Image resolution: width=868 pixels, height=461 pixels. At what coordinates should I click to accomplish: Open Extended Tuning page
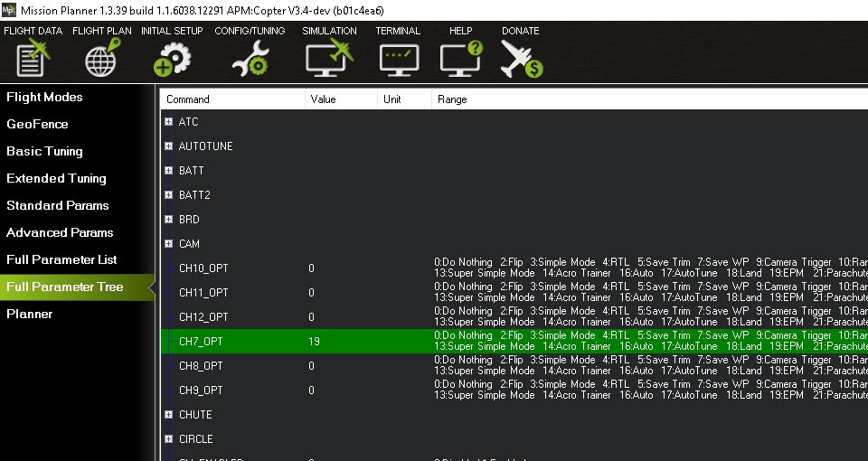[56, 178]
